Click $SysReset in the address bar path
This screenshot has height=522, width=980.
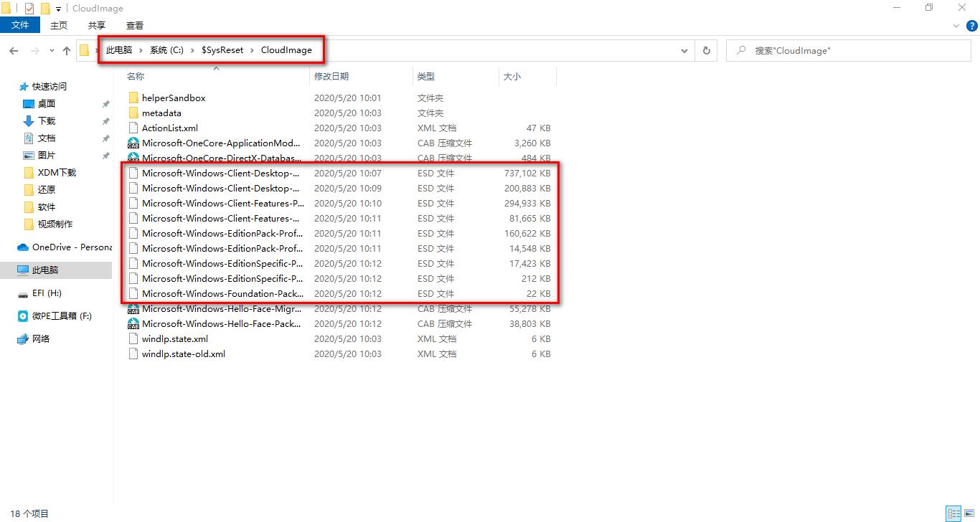pos(221,50)
